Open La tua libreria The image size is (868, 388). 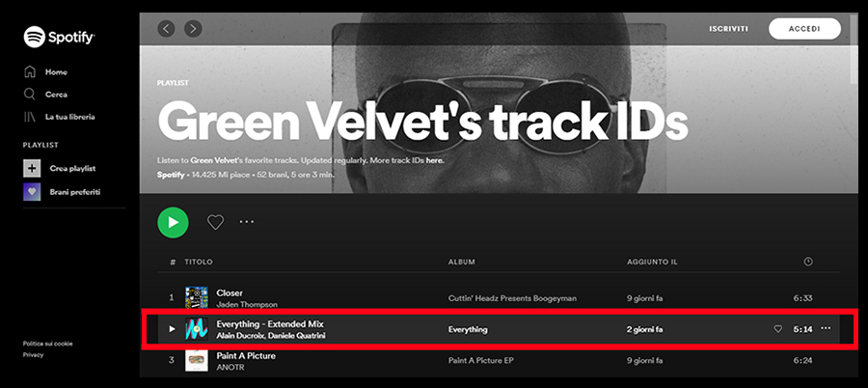pos(69,117)
